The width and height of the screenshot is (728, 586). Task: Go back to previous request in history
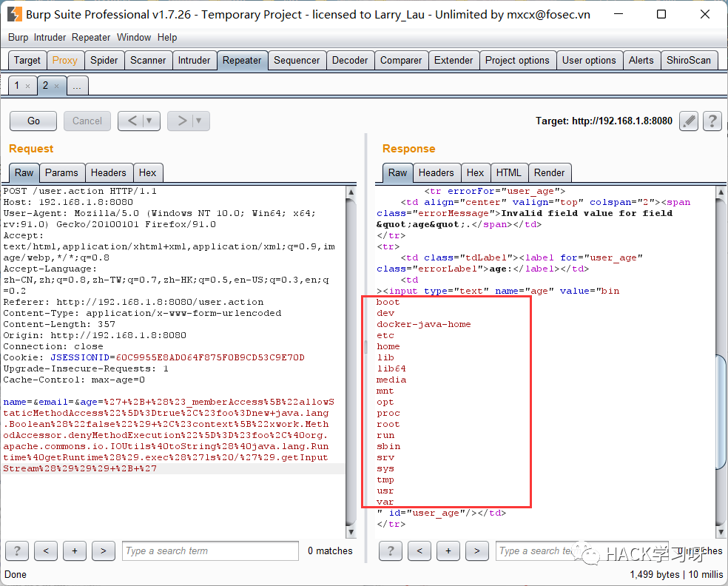(x=132, y=121)
